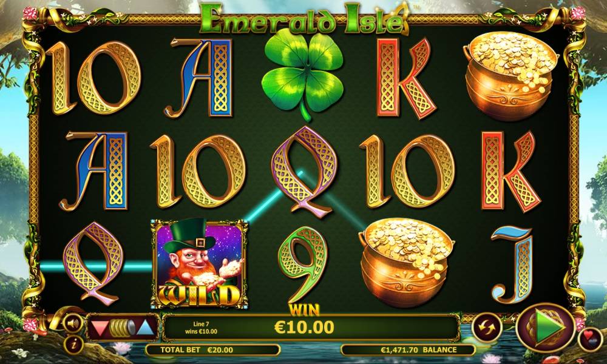Click the leprechaun Wild symbol
The image size is (607, 364).
(x=199, y=263)
